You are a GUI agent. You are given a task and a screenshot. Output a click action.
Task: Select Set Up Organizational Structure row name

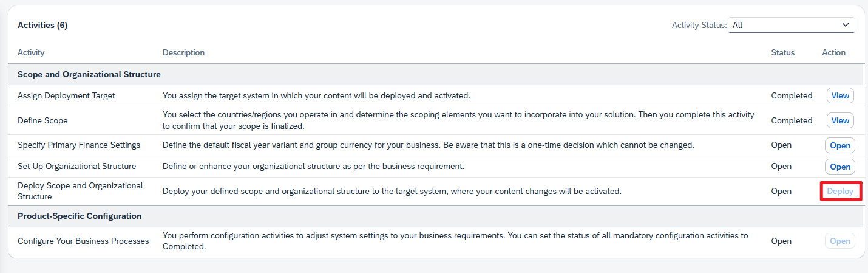(x=77, y=167)
